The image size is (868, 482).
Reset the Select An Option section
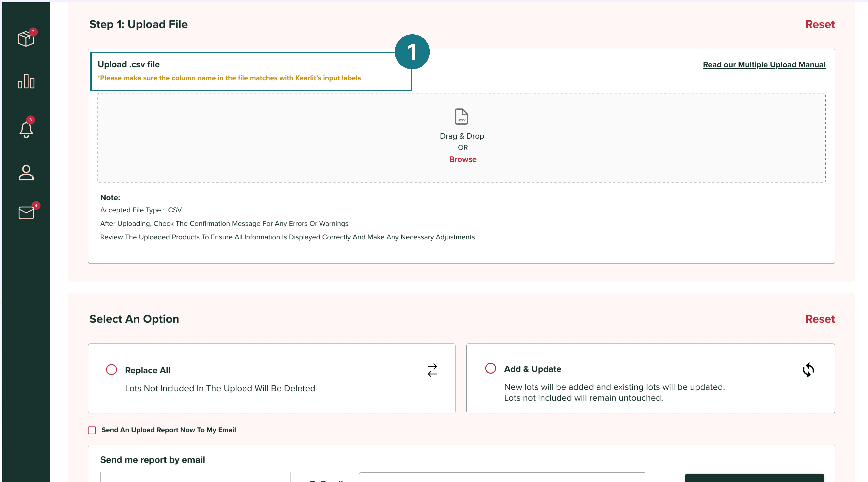819,319
